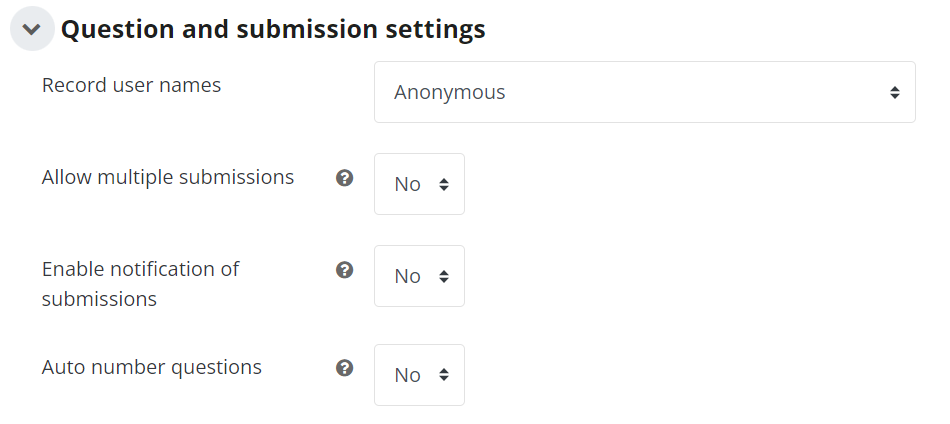The height and width of the screenshot is (424, 950).
Task: Click the Question and submission settings heading
Action: pyautogui.click(x=273, y=29)
